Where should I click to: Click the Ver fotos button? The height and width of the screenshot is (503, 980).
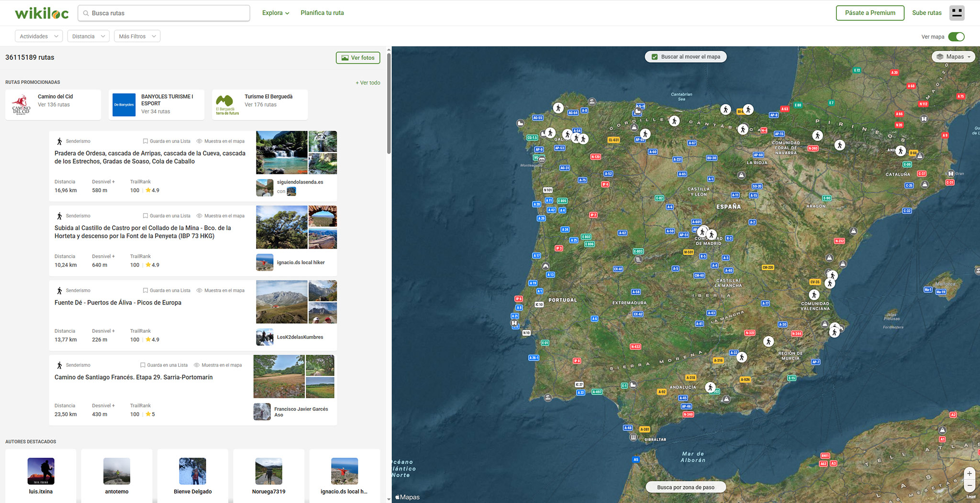pos(358,58)
